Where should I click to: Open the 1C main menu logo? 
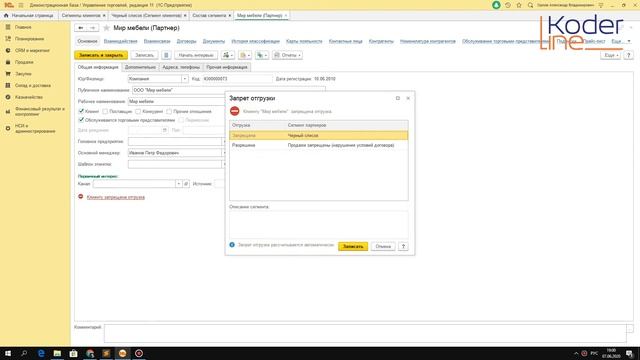coord(9,5)
